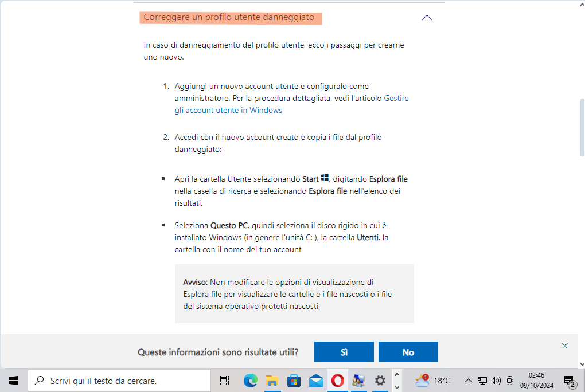Open Microsoft Edge from the taskbar
This screenshot has height=392, width=585.
tap(251, 380)
